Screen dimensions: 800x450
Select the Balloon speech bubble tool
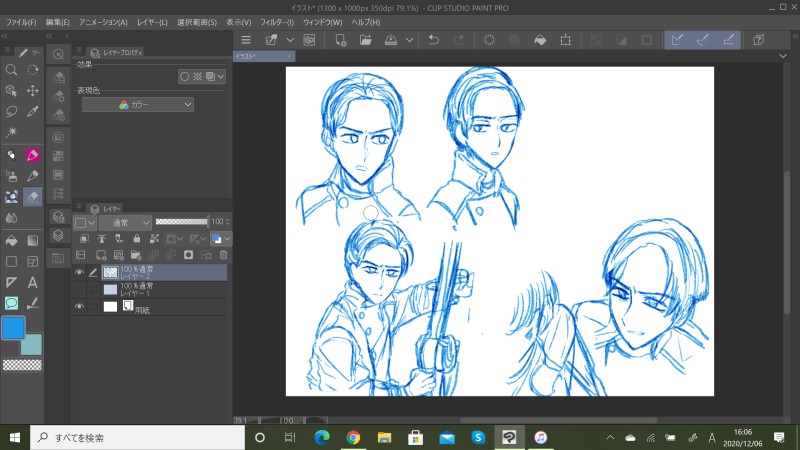(x=11, y=303)
